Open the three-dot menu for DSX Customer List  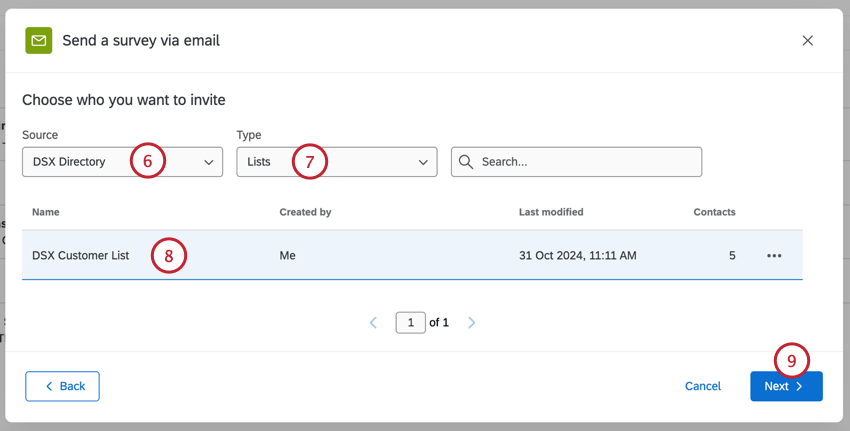pyautogui.click(x=774, y=256)
